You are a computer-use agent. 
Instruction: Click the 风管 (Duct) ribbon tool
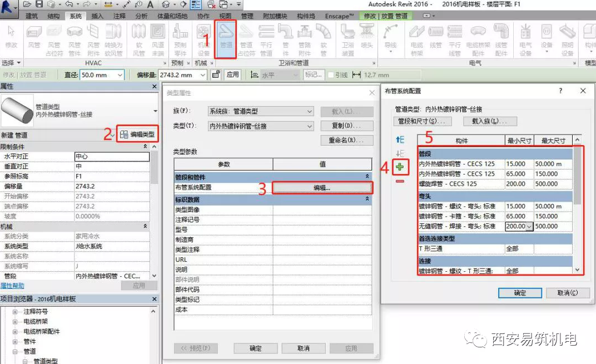coord(34,38)
